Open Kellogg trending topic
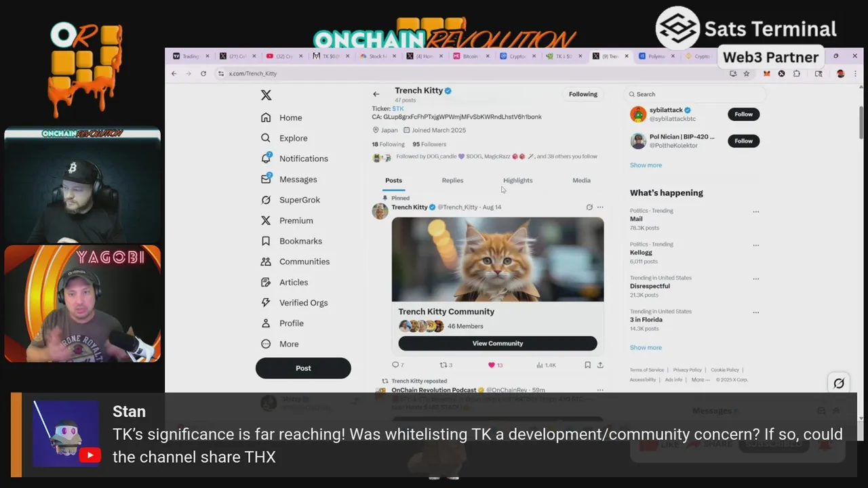Screen dimensions: 868x488 [641, 252]
